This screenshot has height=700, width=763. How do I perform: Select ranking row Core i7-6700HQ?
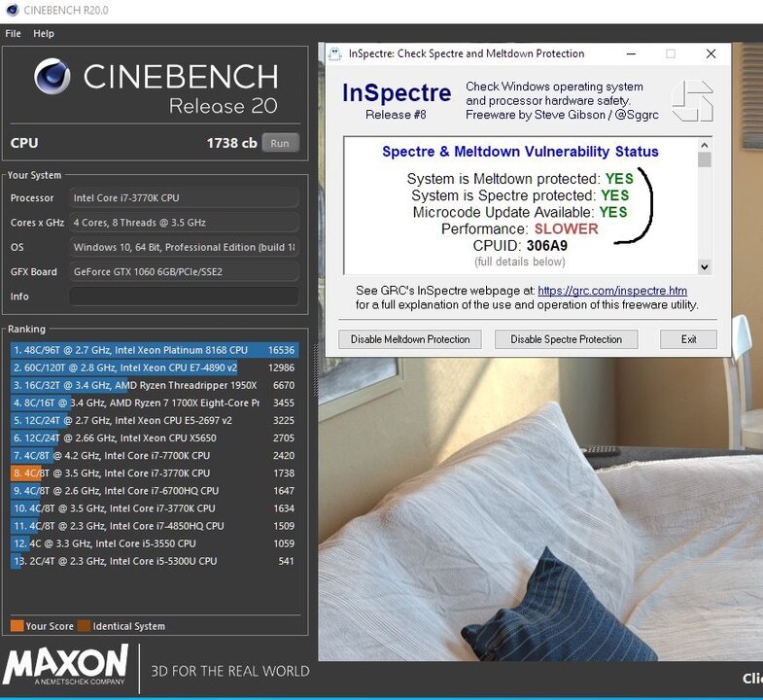click(155, 491)
